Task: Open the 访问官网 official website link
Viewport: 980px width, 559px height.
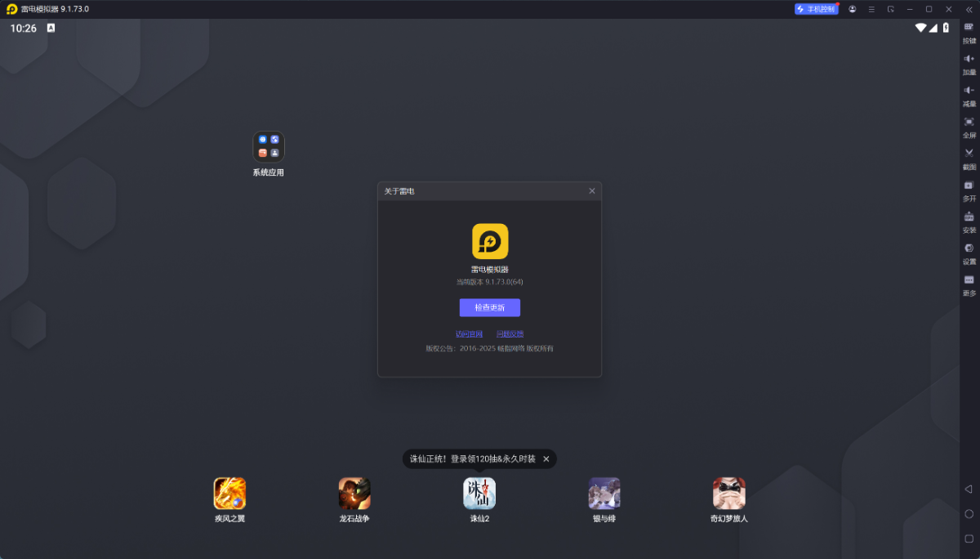Action: [x=469, y=333]
